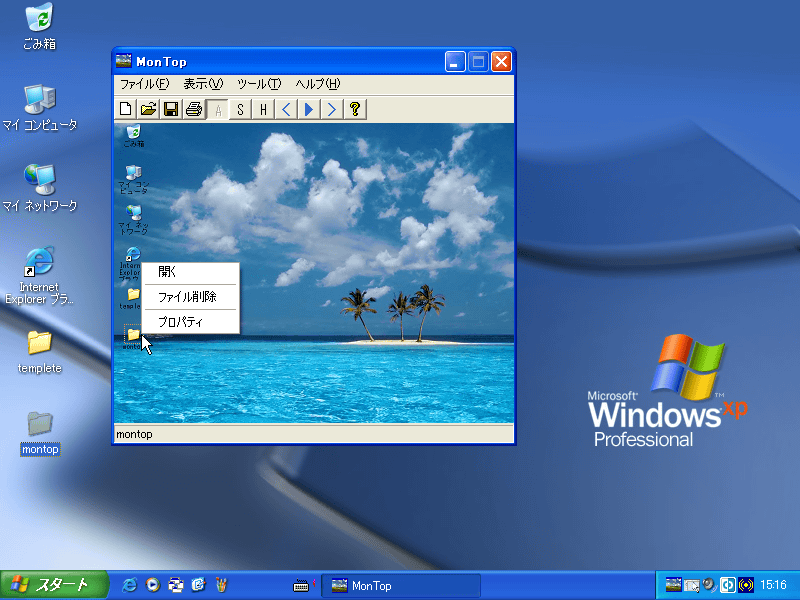Launch Internet Explorer from Quick Launch
The image size is (800, 600).
coord(130,585)
